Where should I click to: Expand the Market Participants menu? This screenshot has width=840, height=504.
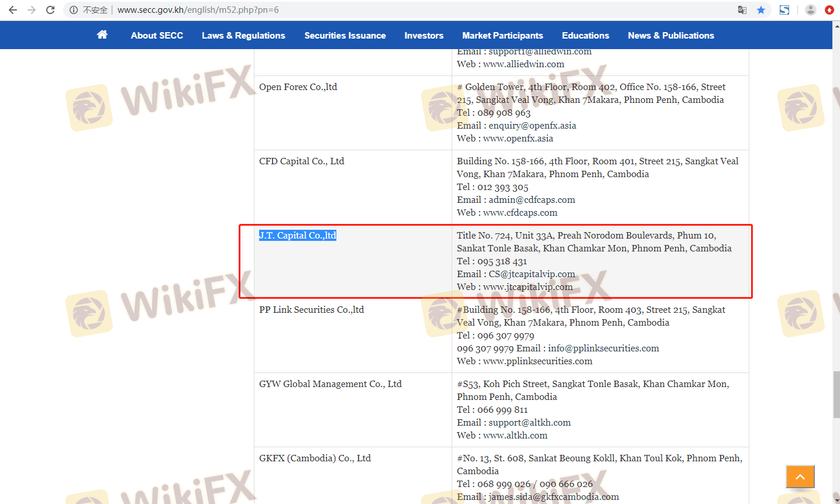click(x=502, y=36)
